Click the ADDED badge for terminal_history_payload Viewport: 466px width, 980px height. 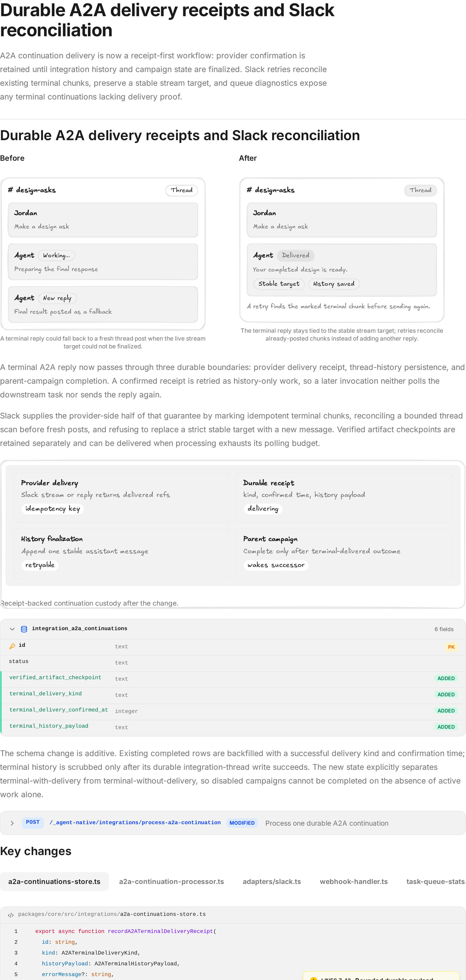(446, 727)
